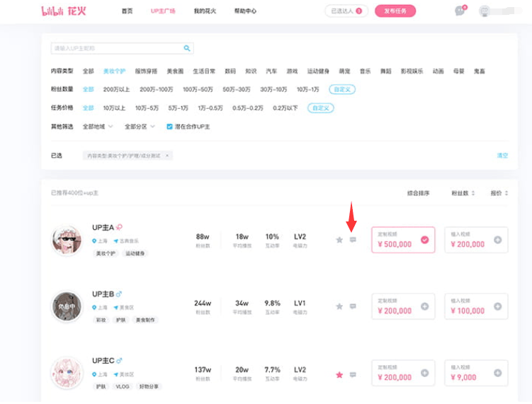Select 全部 in content type row

[x=89, y=71]
